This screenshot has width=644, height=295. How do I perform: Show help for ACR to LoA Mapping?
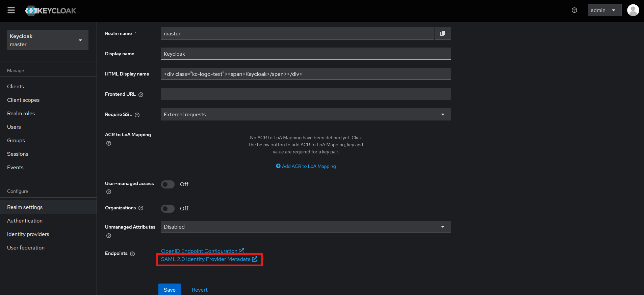tap(109, 143)
